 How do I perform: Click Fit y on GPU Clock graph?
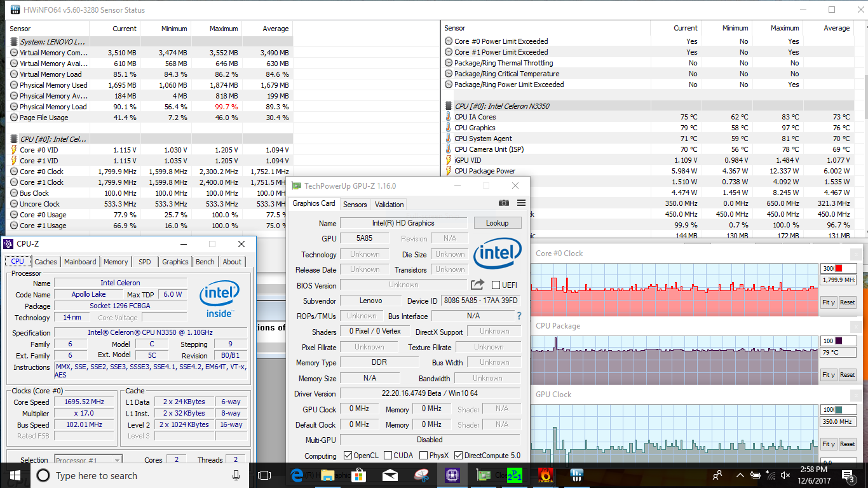click(829, 444)
